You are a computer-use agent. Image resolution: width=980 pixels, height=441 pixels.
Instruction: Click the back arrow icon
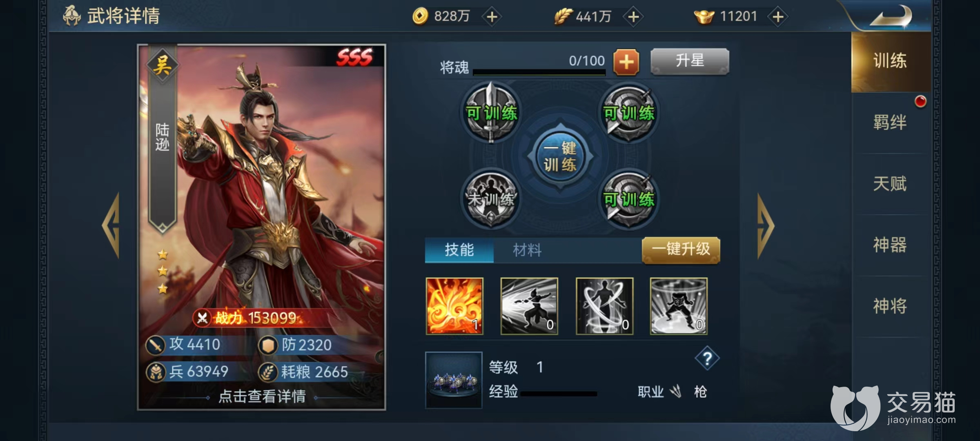tap(891, 16)
